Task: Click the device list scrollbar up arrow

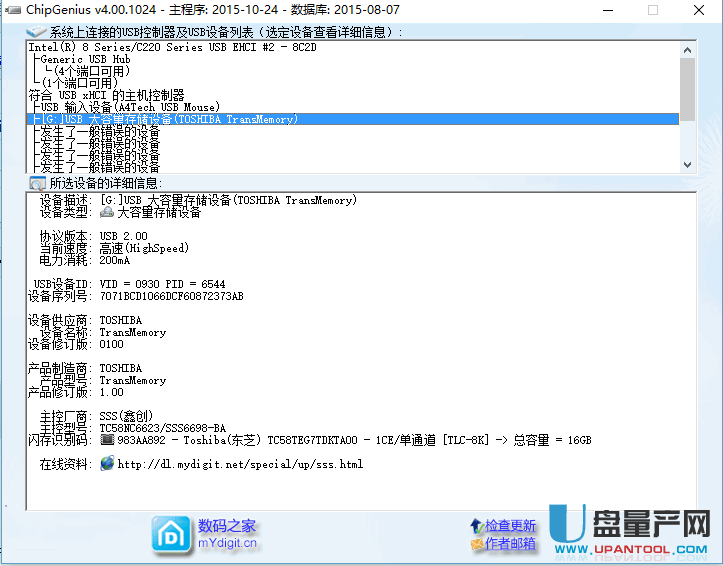Action: [x=686, y=48]
